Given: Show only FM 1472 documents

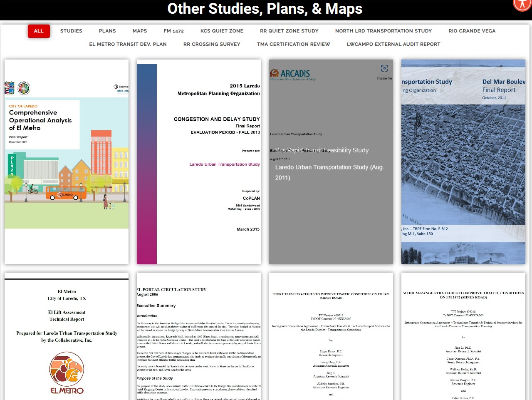Looking at the screenshot, I should [x=173, y=31].
